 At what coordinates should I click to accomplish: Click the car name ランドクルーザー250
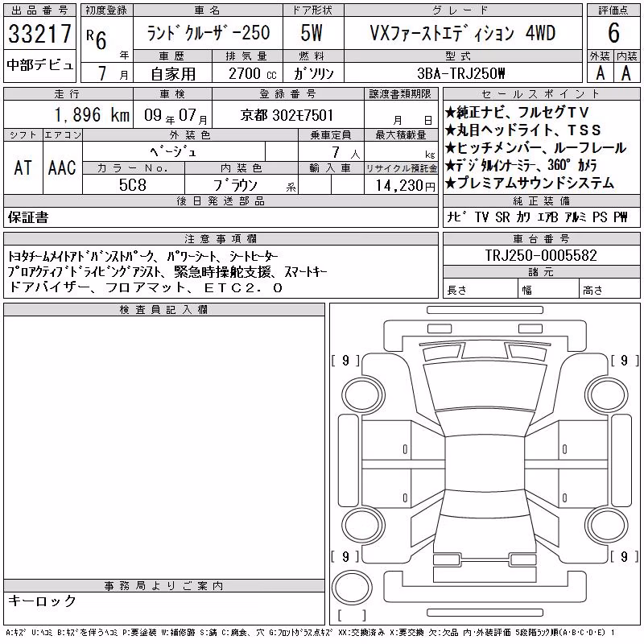coord(208,33)
